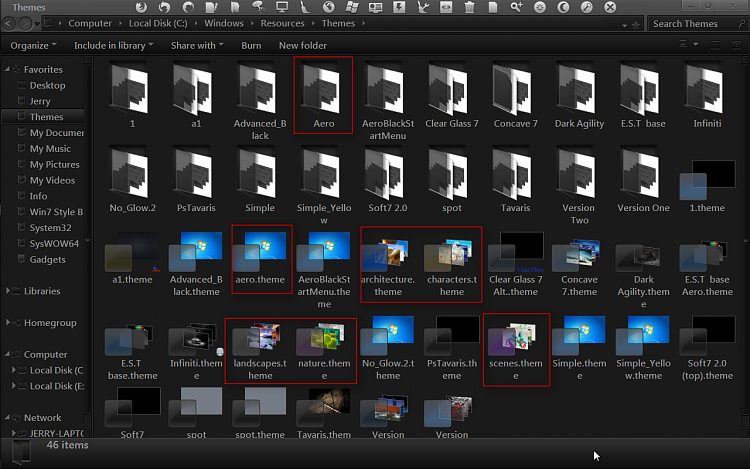The width and height of the screenshot is (750, 469).
Task: Click the lightning bolt icon in top toolbar
Action: (x=398, y=7)
